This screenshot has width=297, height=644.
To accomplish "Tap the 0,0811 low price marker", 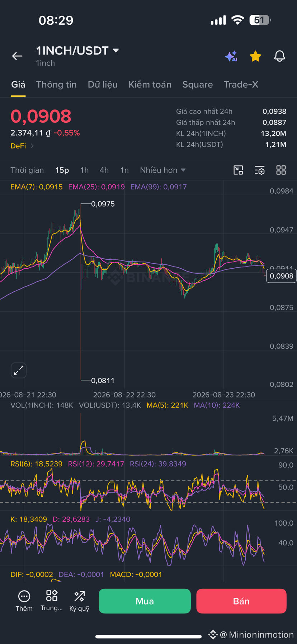I will (x=103, y=380).
